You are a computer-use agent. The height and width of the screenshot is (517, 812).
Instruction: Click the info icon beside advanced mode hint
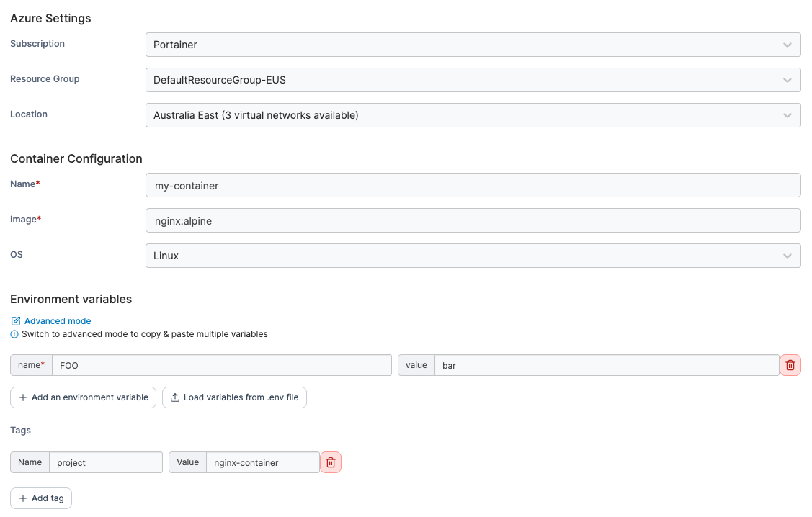tap(14, 334)
